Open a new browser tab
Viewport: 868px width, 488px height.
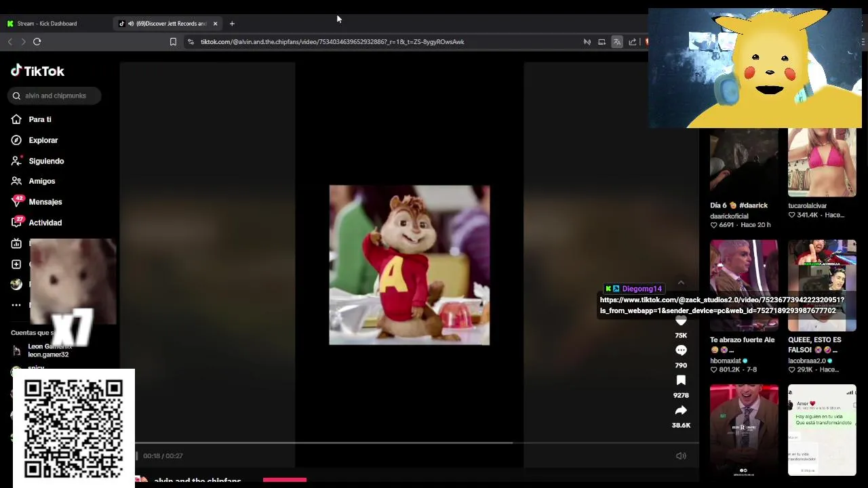[232, 23]
